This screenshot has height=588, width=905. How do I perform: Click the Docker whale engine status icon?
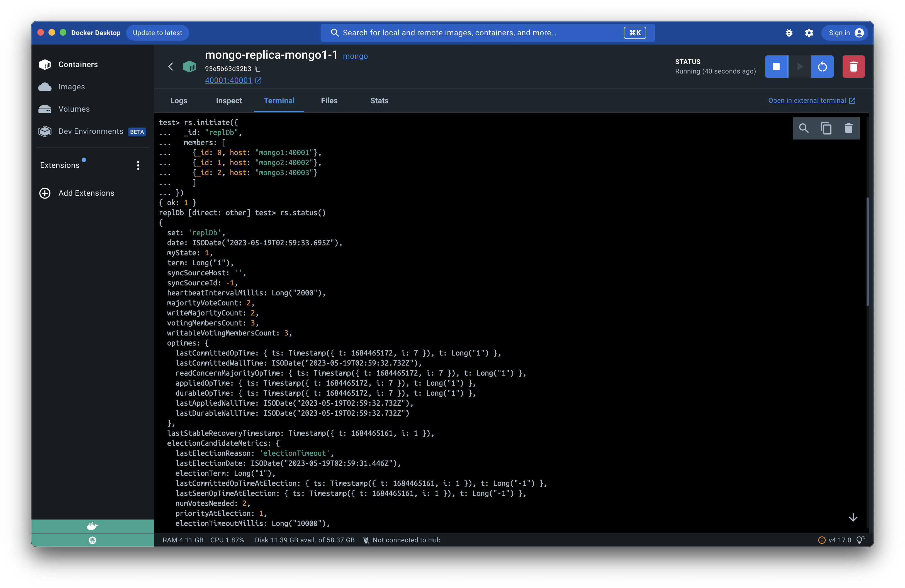point(93,526)
